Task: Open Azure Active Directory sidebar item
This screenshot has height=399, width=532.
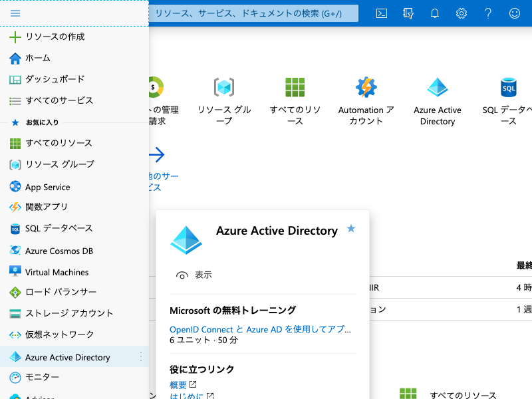Action: (x=74, y=357)
